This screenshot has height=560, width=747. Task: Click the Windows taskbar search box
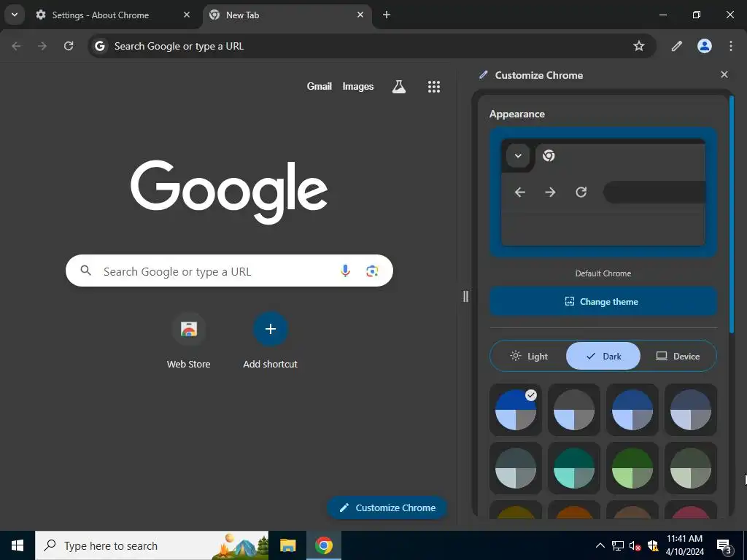(x=152, y=545)
